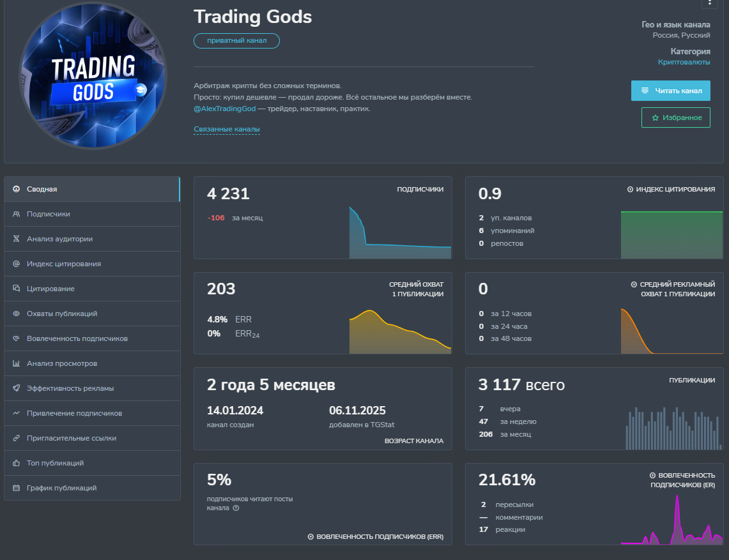The width and height of the screenshot is (729, 560).
Task: Click the Trading Gods channel title
Action: coord(252,17)
